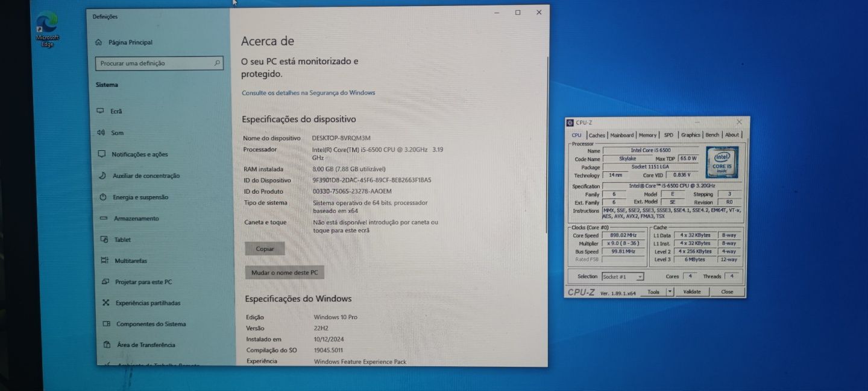Click the ID do Dispositivo value starting 9F3901D8

click(372, 180)
